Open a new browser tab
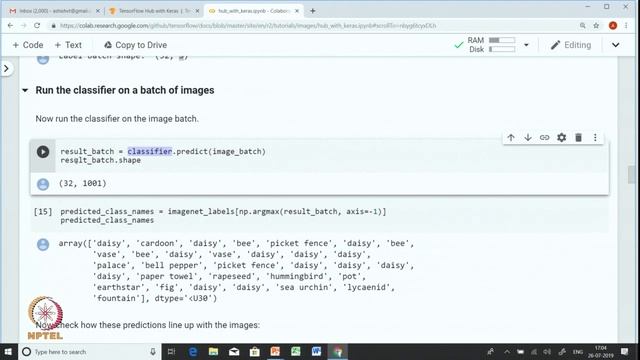The height and width of the screenshot is (360, 640). (312, 11)
